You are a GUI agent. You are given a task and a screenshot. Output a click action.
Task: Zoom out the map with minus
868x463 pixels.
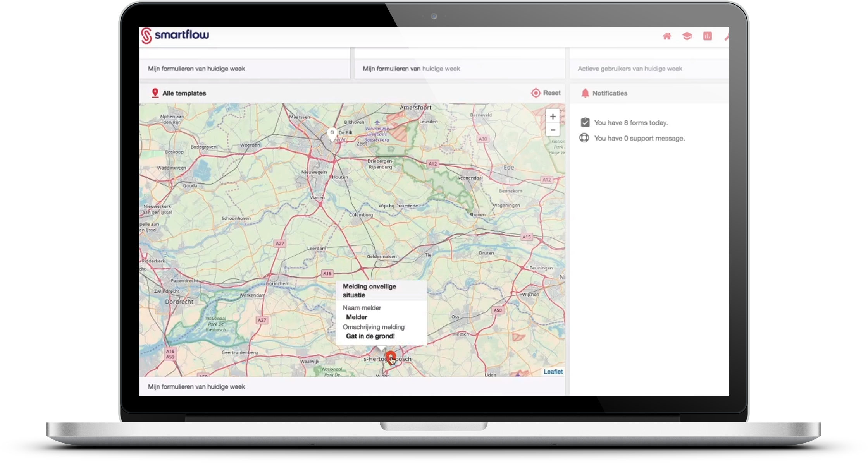tap(553, 130)
